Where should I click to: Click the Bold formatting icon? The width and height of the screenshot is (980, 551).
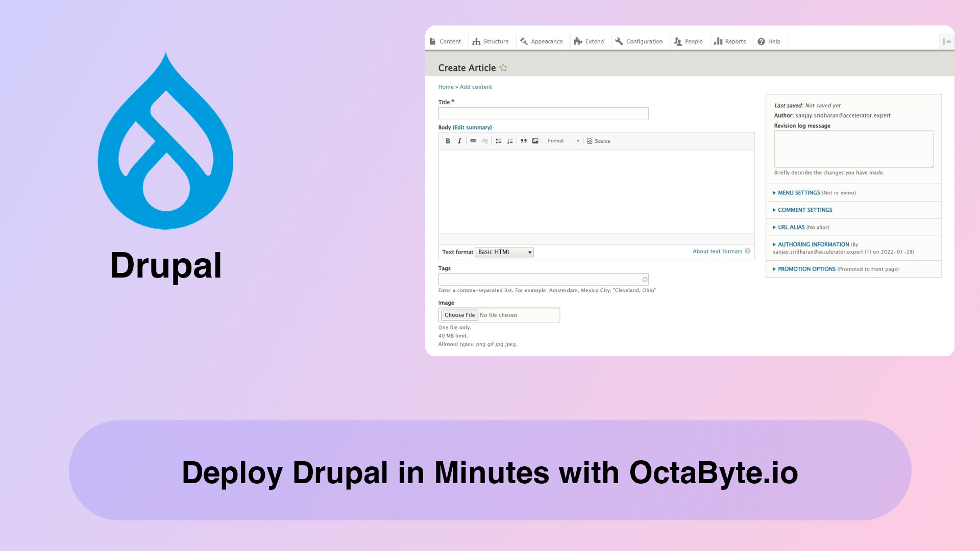[448, 141]
